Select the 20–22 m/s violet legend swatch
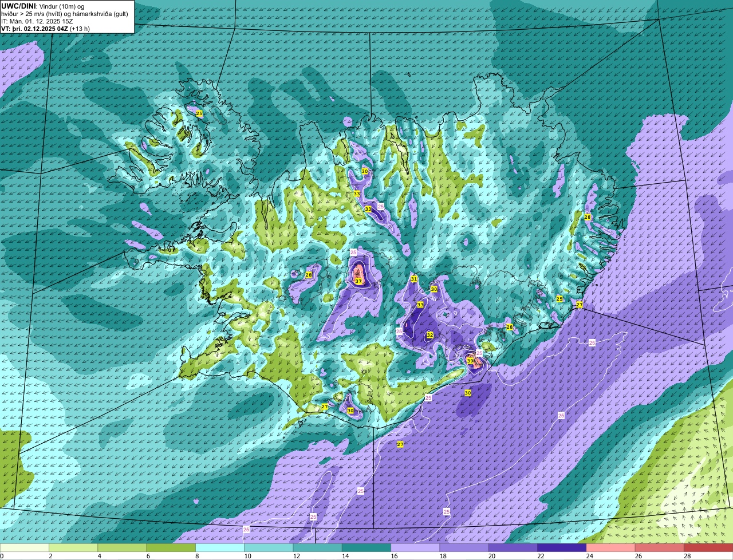Viewport: 733px width, 560px height. click(x=513, y=548)
